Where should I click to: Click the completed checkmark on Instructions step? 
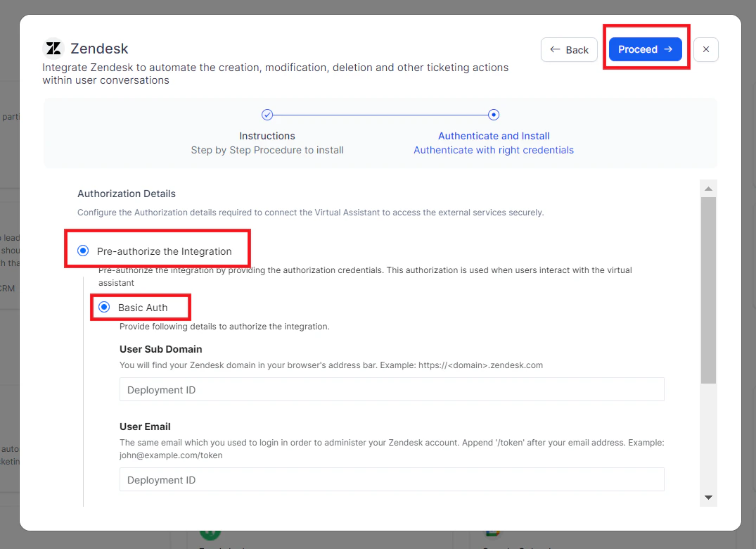267,114
